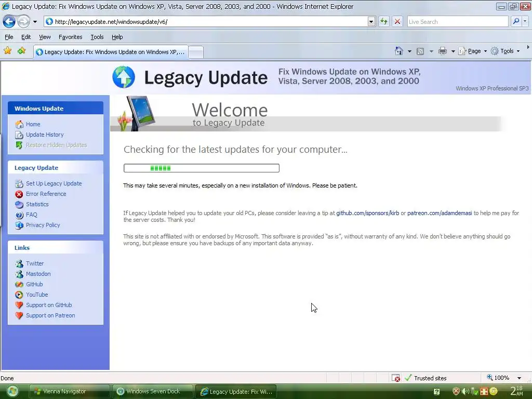Expand the Home button dropdown arrow
The width and height of the screenshot is (532, 399).
pos(409,51)
